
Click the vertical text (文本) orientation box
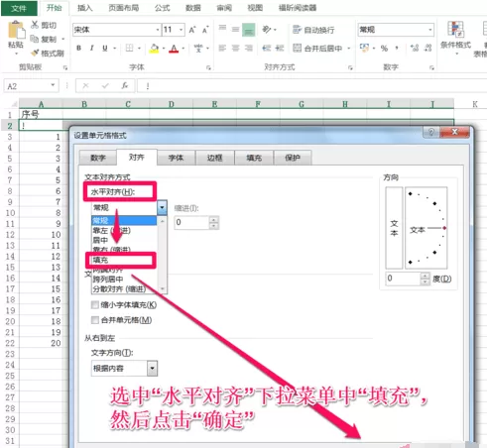[x=394, y=228]
